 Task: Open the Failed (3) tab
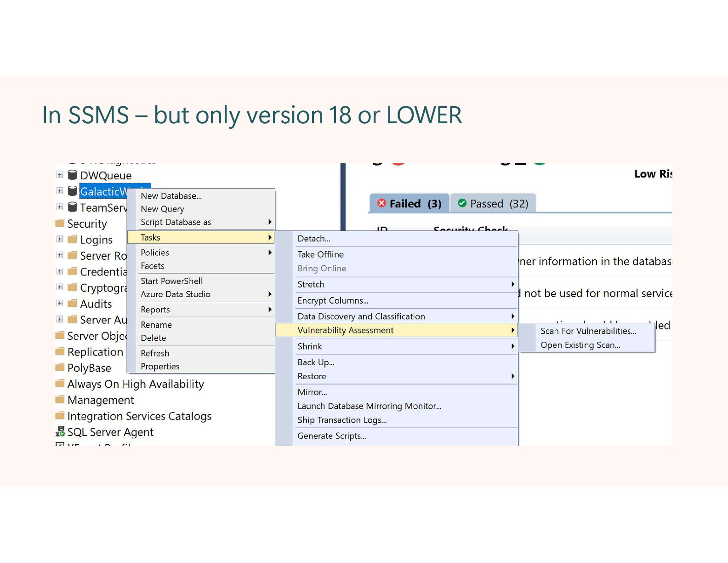click(409, 203)
